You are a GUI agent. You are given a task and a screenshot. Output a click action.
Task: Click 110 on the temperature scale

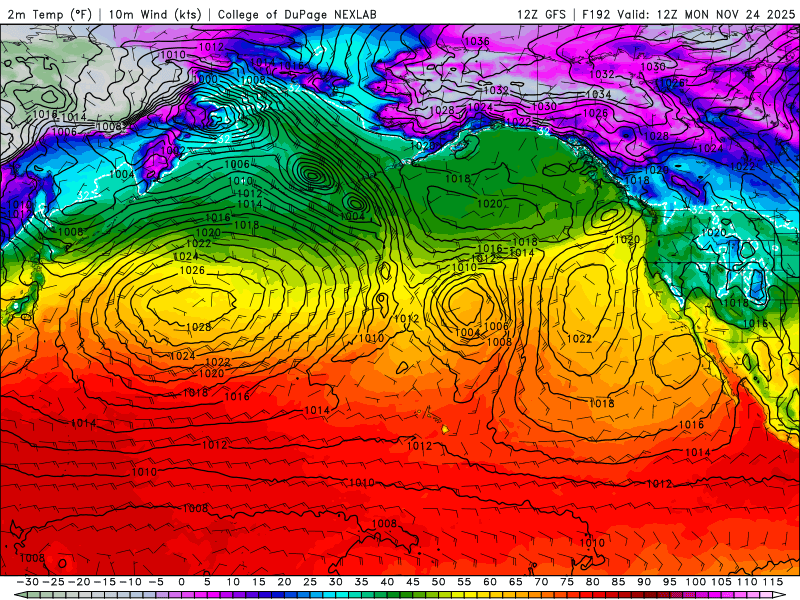pos(746,582)
